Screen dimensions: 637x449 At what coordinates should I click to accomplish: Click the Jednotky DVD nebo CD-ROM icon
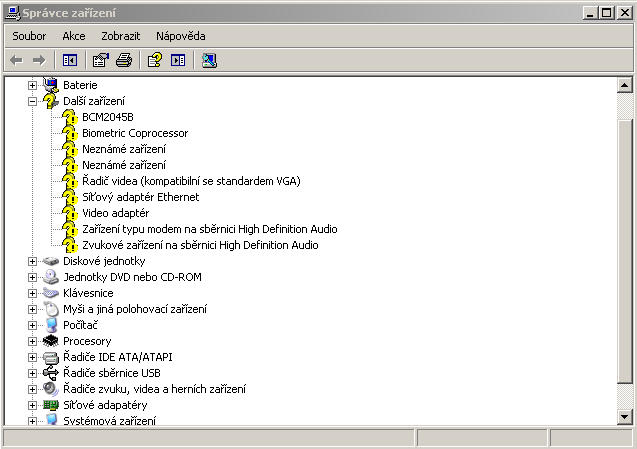(x=51, y=277)
